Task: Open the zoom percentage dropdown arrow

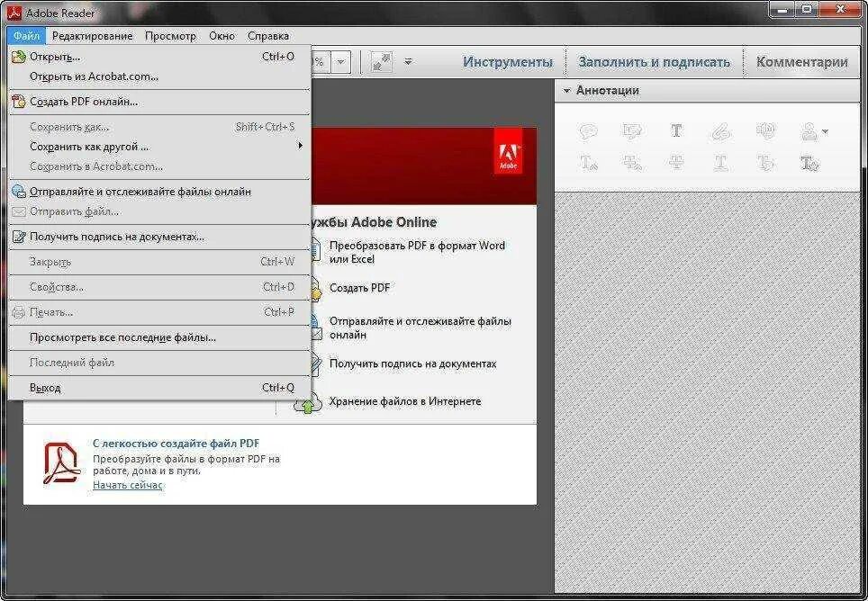Action: click(341, 62)
